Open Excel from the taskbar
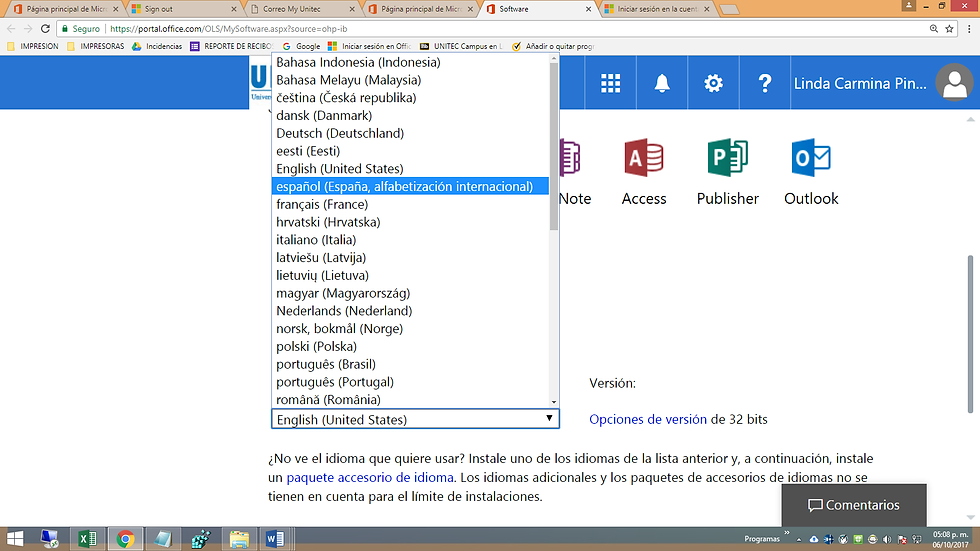 pos(88,539)
